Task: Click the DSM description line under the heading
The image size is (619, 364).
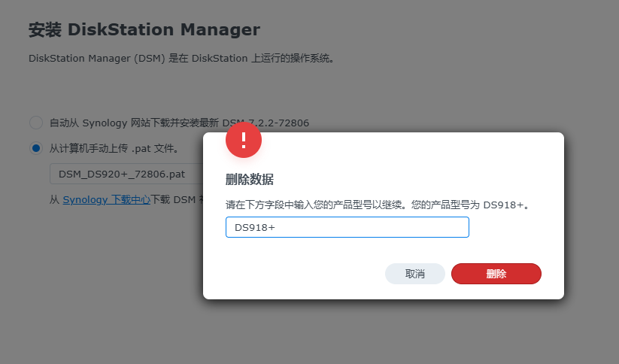Action: point(181,59)
